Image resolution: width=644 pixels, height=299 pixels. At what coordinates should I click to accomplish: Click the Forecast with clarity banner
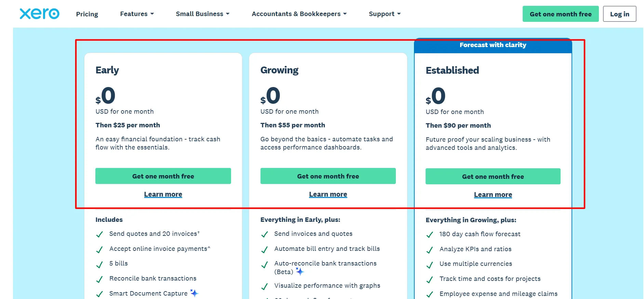click(x=493, y=45)
